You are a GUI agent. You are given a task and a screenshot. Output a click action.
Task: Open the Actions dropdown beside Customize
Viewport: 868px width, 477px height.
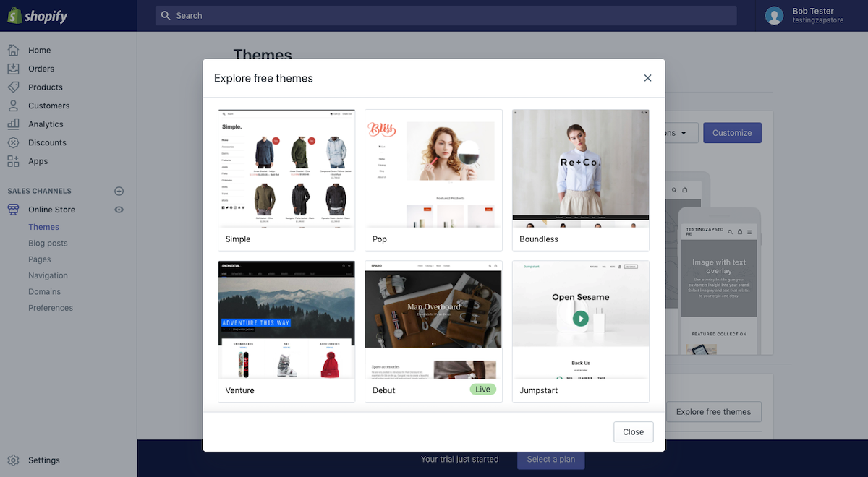click(x=682, y=133)
